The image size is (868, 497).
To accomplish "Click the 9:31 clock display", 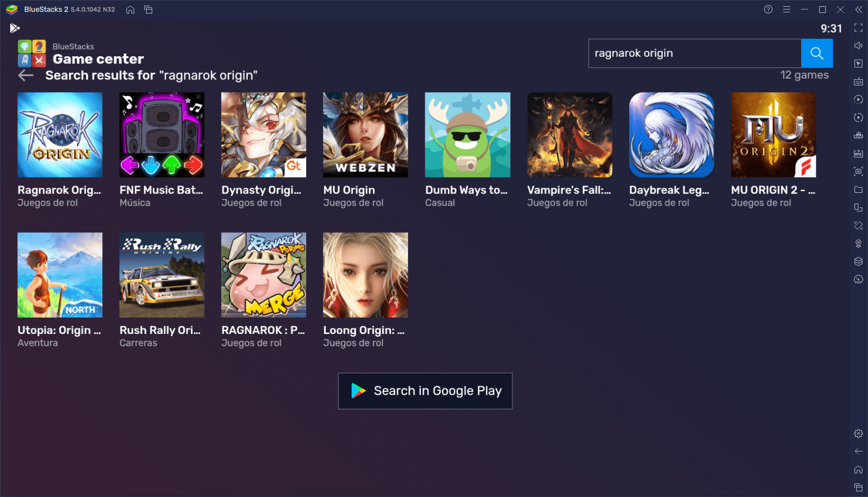I will [831, 29].
